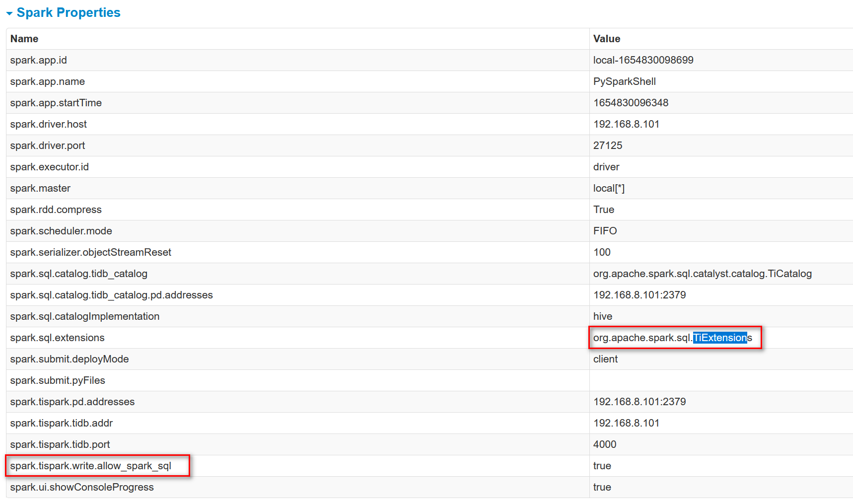The image size is (853, 504).
Task: Click the spark.tispark.write.allow_spark_sql property name
Action: (91, 466)
